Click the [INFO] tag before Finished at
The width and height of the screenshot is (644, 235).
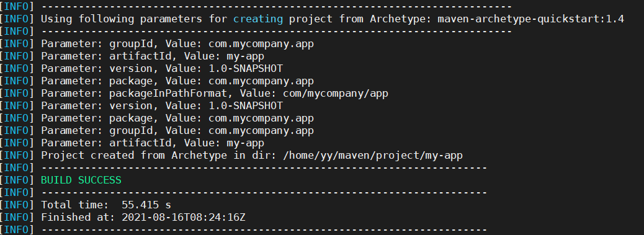click(17, 218)
